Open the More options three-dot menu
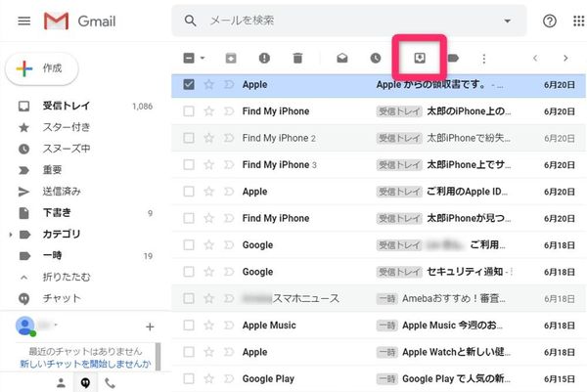The height and width of the screenshot is (392, 587). [x=484, y=59]
